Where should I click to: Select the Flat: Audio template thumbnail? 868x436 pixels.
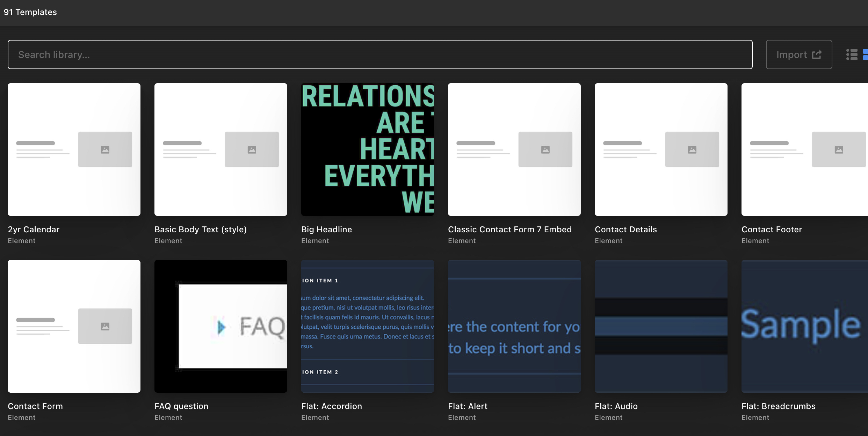click(661, 326)
